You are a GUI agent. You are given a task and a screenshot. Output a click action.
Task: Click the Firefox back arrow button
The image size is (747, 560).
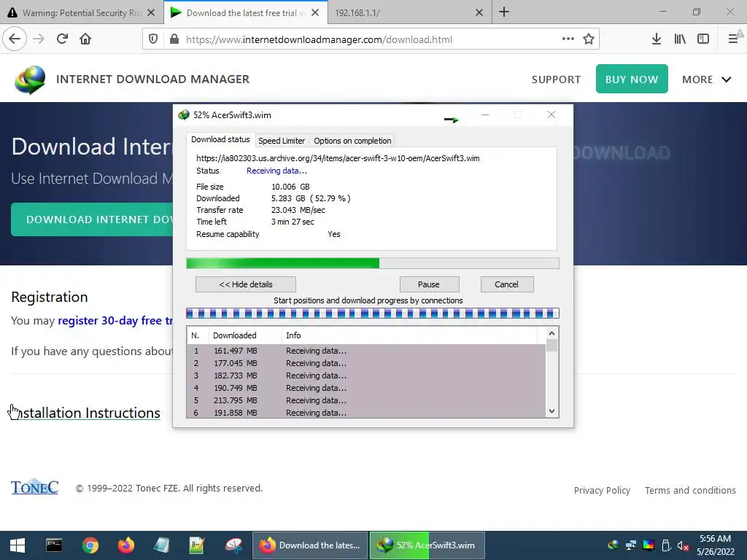pyautogui.click(x=15, y=39)
